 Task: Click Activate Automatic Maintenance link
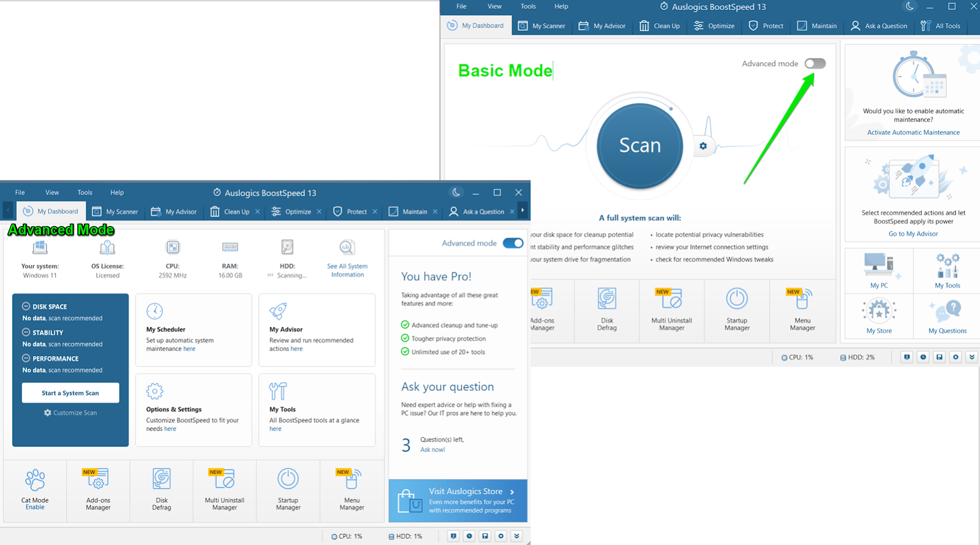coord(913,132)
